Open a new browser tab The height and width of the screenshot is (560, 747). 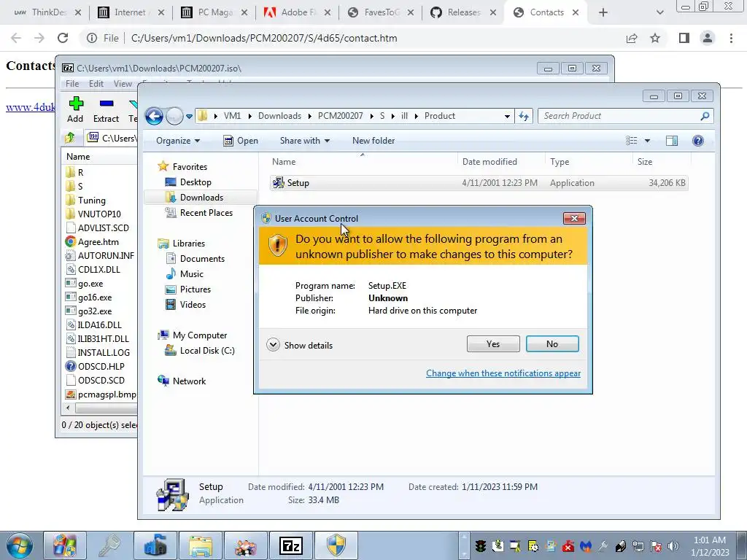[x=603, y=12]
